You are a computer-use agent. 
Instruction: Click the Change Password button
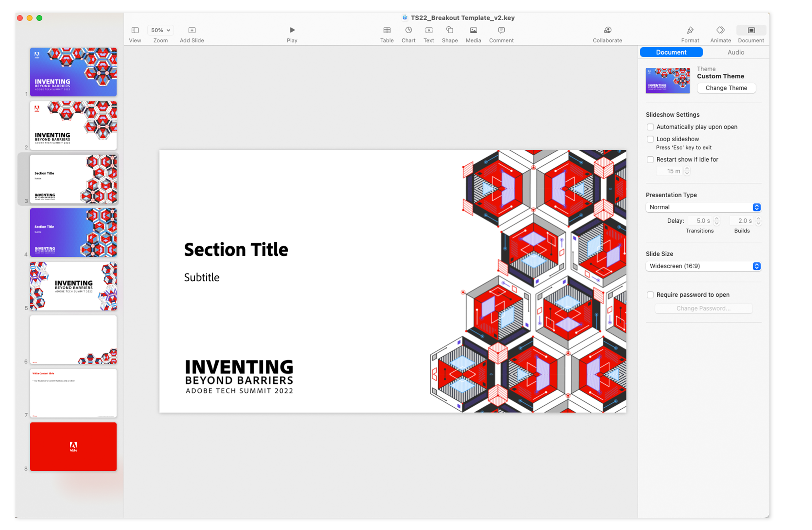pyautogui.click(x=703, y=308)
